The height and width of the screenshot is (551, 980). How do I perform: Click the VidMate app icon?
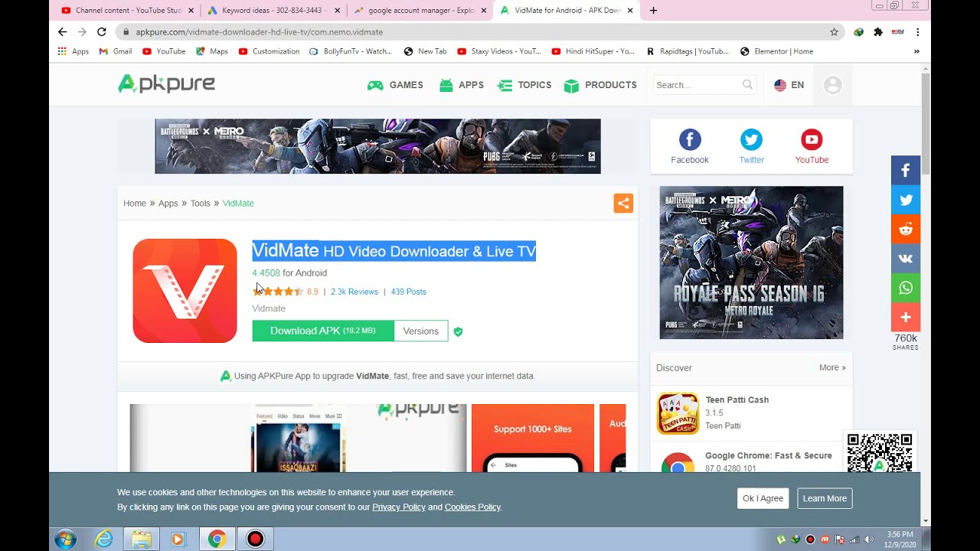185,291
